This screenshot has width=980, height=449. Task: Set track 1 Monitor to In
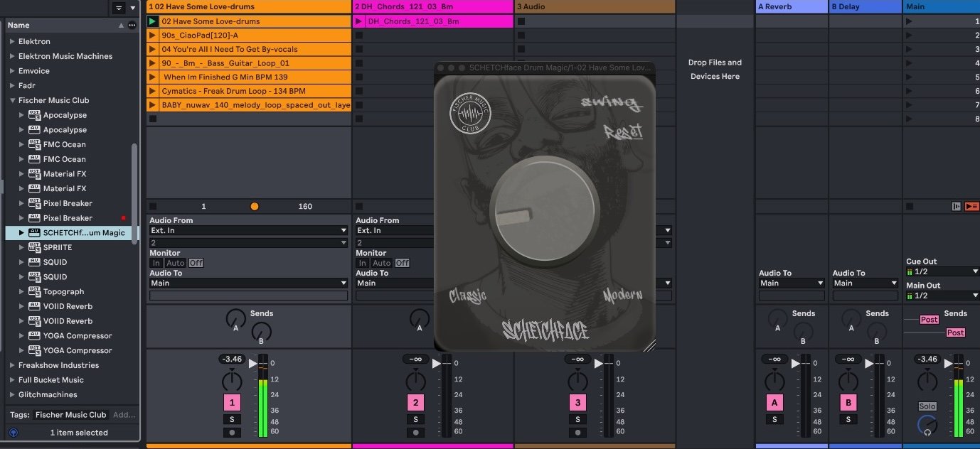(156, 263)
